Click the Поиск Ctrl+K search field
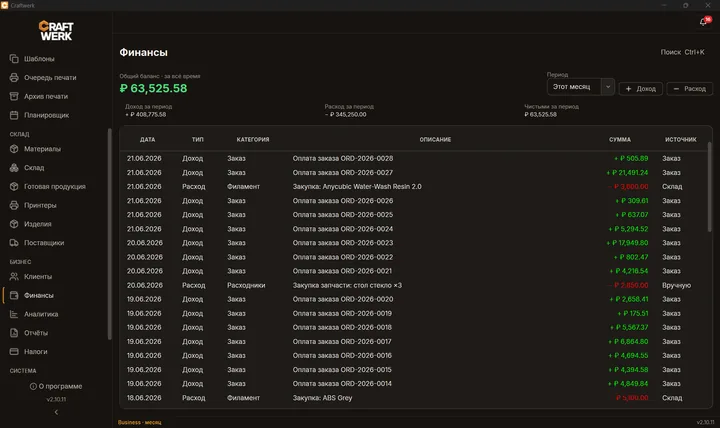This screenshot has height=428, width=720. coord(682,52)
